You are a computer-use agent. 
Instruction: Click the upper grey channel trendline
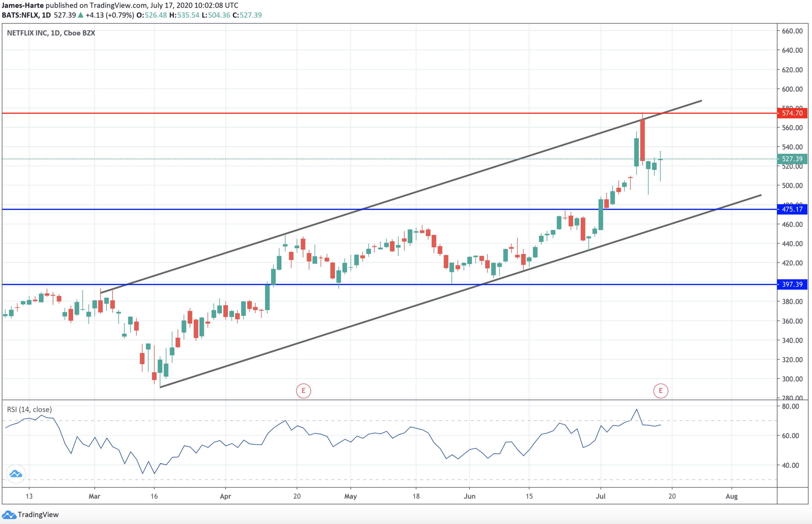point(442,184)
